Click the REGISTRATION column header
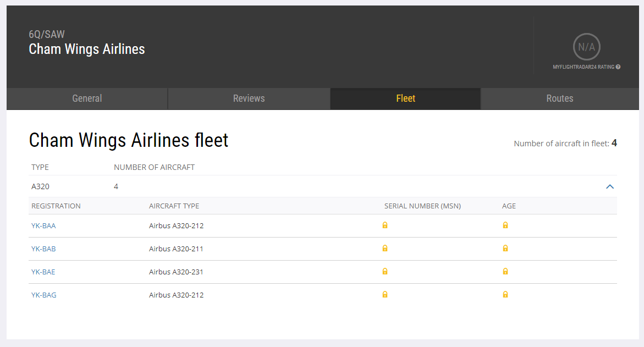Image resolution: width=644 pixels, height=347 pixels. [x=56, y=206]
